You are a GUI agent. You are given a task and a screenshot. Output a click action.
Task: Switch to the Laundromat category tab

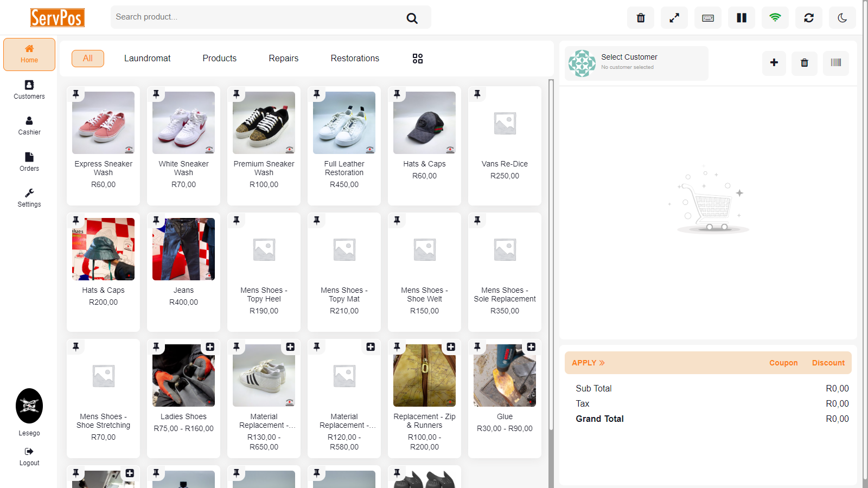[x=147, y=59]
